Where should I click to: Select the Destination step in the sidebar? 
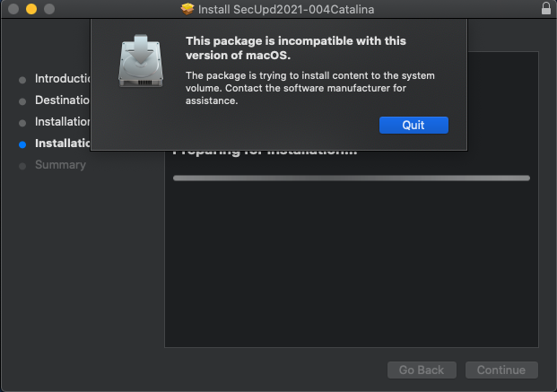point(62,100)
